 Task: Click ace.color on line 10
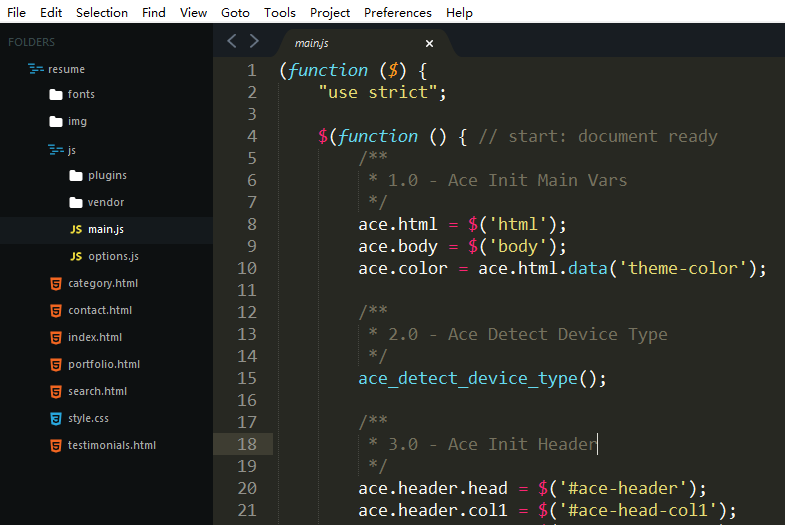[x=403, y=268]
